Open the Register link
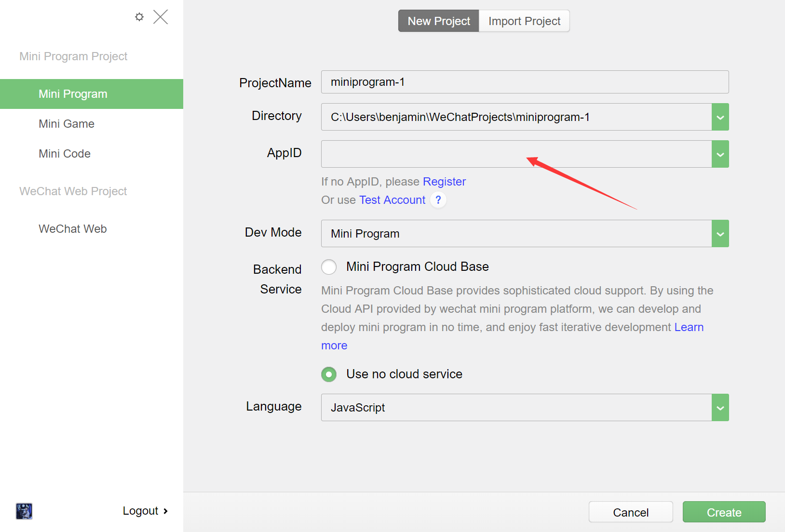This screenshot has width=785, height=532. 444,182
